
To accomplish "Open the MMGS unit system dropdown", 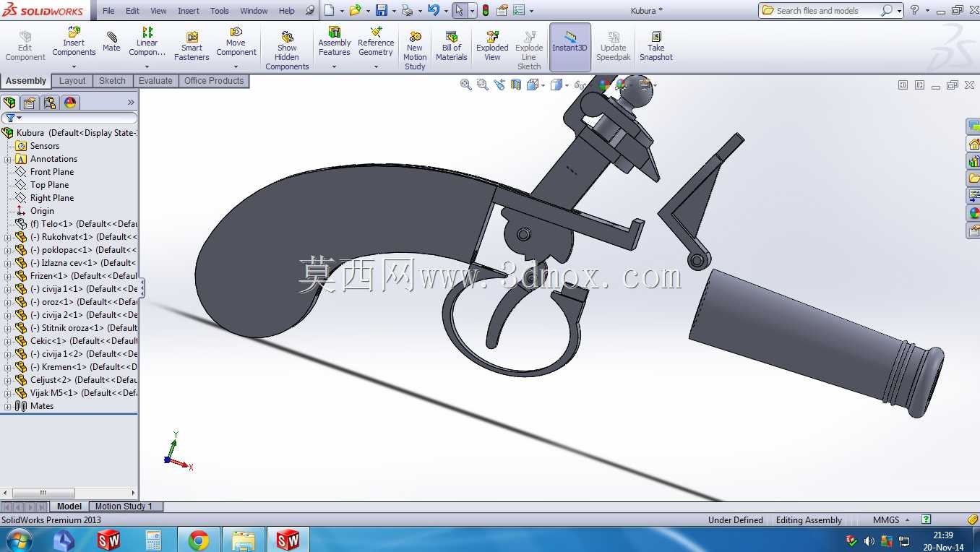I will [890, 520].
